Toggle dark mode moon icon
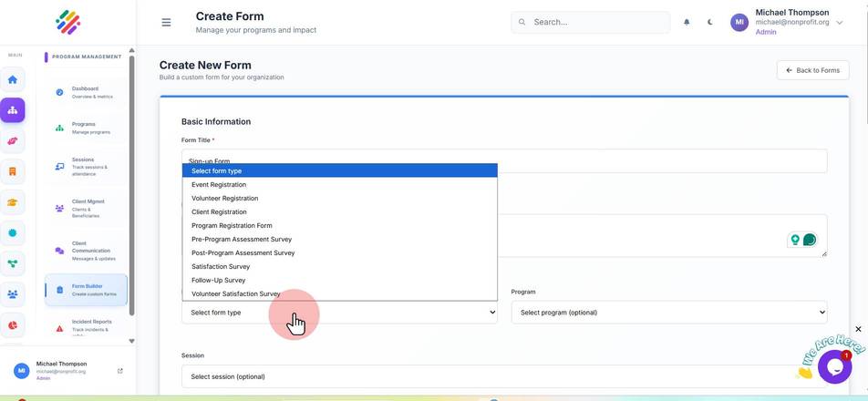 [709, 23]
